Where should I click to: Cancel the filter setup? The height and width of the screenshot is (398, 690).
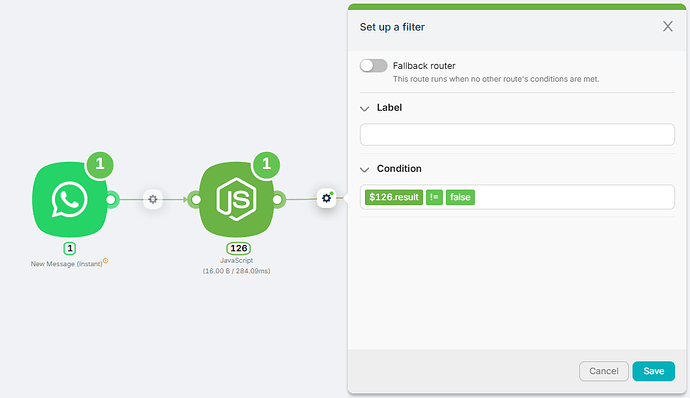(604, 371)
